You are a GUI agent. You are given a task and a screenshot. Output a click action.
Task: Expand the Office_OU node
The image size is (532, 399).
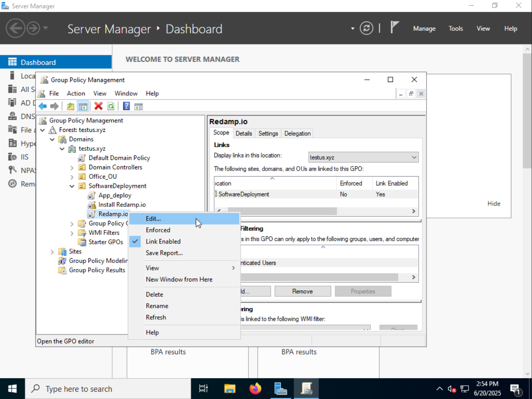pos(72,177)
